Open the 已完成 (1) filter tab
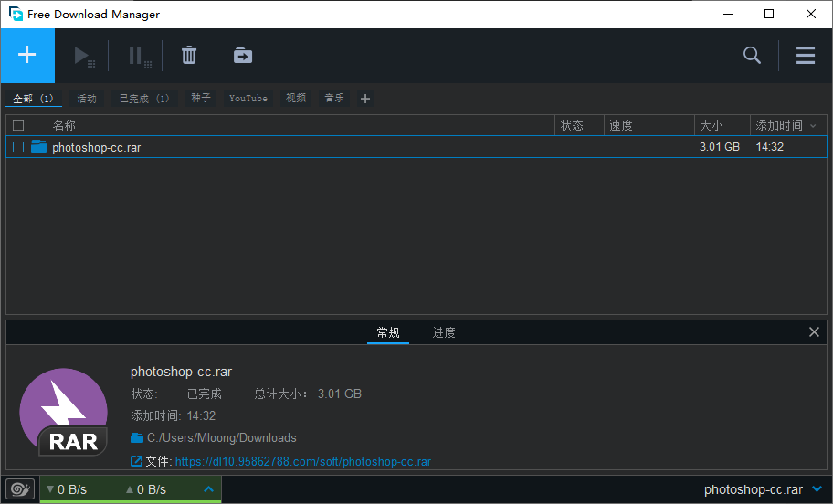The height and width of the screenshot is (504, 833). [x=144, y=99]
